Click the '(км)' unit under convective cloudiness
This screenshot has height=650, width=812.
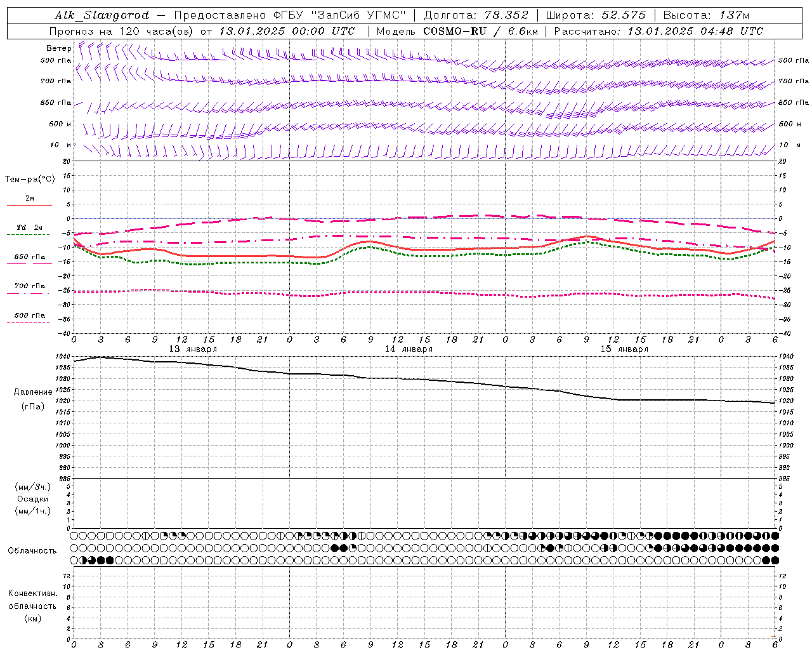pos(33,618)
